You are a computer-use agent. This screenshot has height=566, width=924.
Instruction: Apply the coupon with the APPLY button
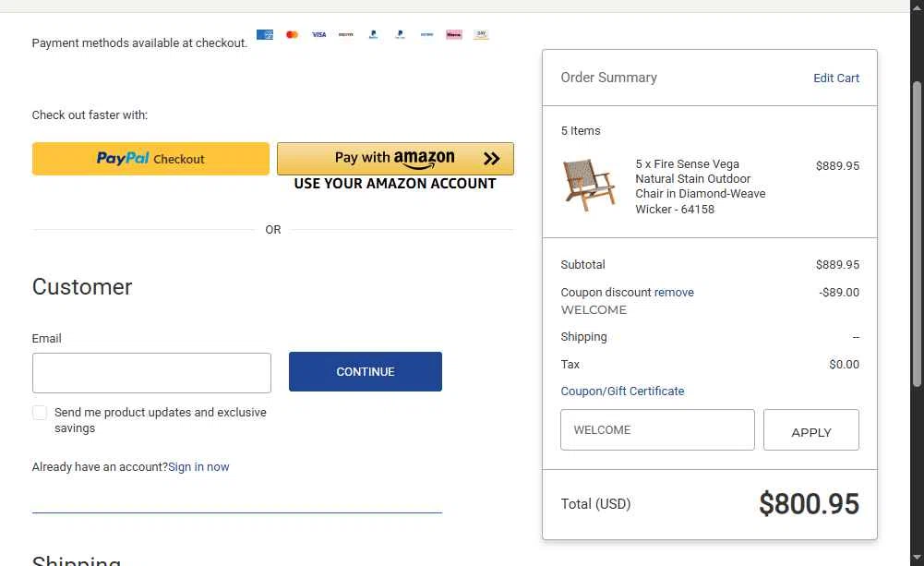[x=811, y=429]
